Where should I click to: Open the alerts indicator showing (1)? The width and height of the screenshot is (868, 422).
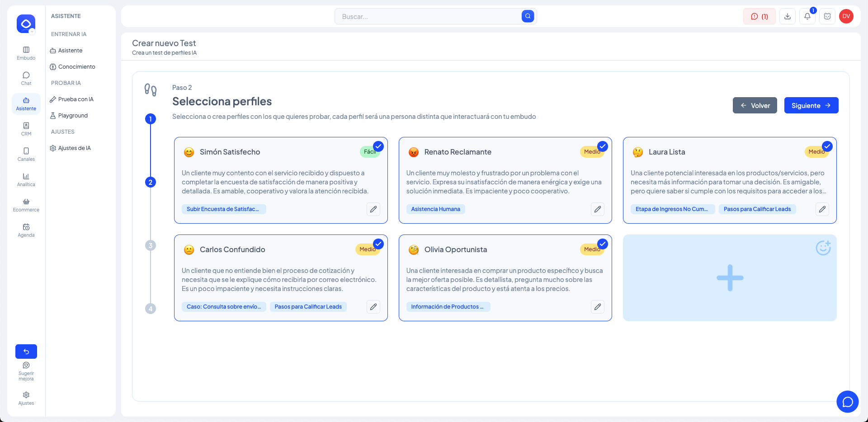pos(759,16)
